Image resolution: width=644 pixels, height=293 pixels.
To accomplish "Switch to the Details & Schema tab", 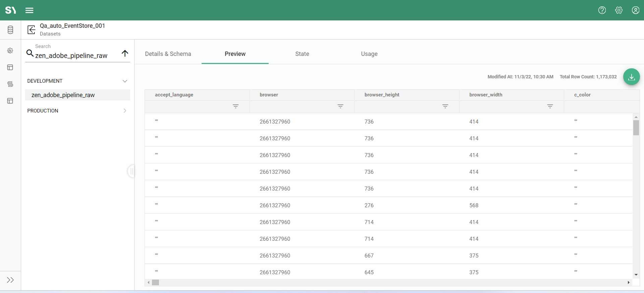I will (x=168, y=54).
